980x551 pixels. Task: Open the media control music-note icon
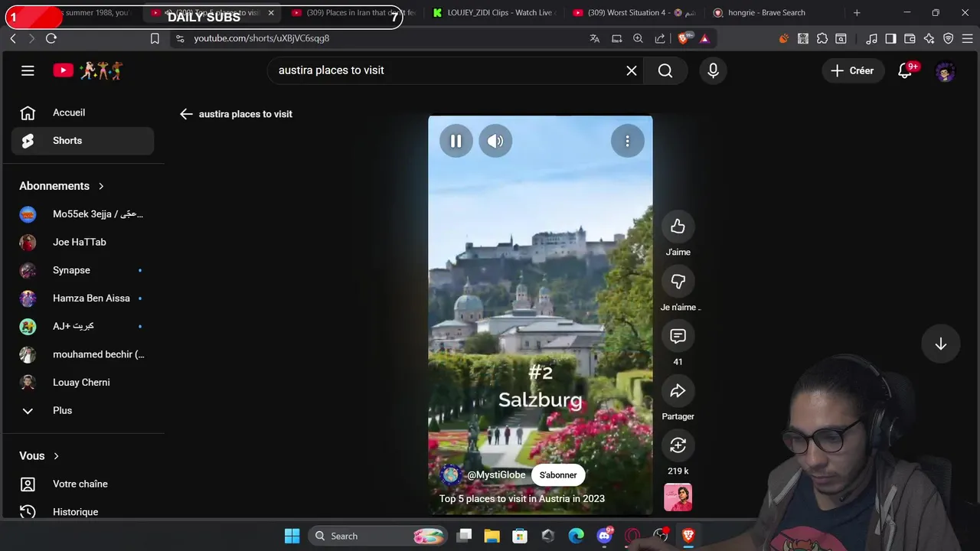(872, 38)
